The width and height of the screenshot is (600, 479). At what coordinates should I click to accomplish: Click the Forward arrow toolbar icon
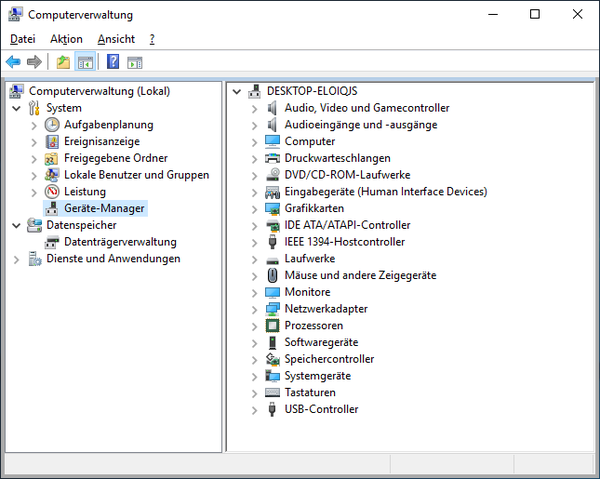(34, 62)
